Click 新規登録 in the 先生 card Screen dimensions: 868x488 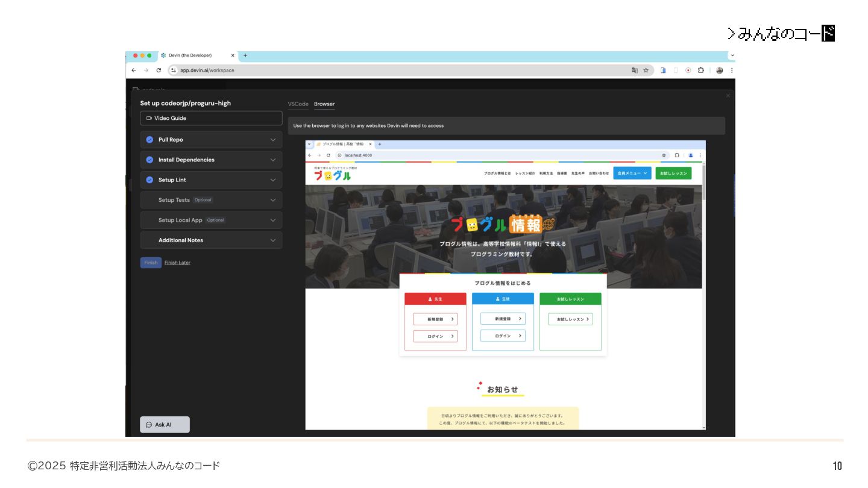pyautogui.click(x=435, y=319)
